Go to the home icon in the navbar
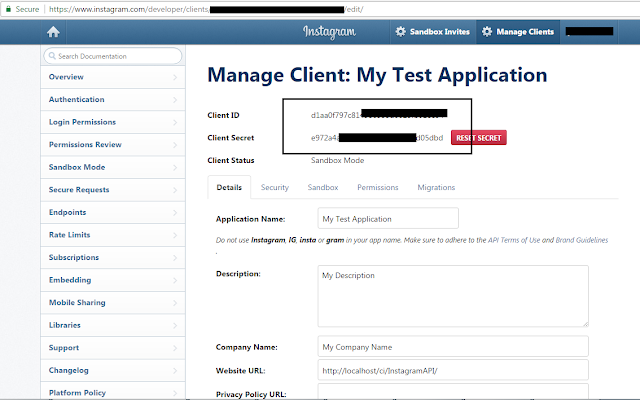Screen dimensions: 640x400 point(53,32)
